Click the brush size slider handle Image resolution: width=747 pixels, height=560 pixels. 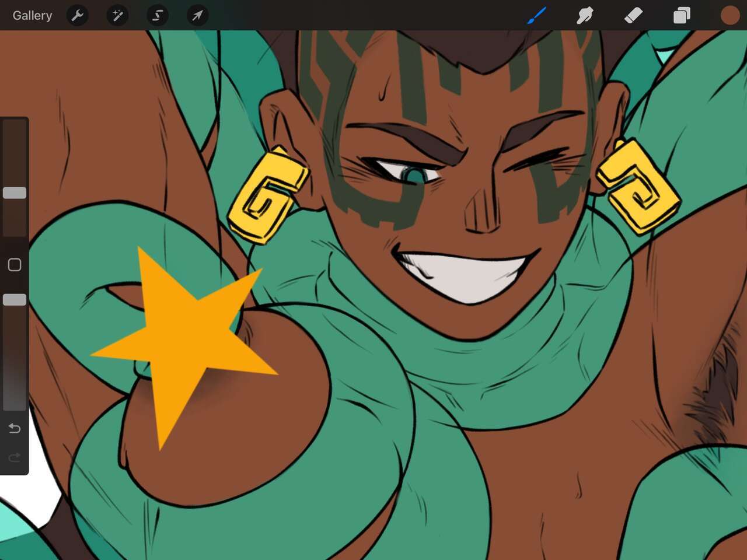pos(15,193)
